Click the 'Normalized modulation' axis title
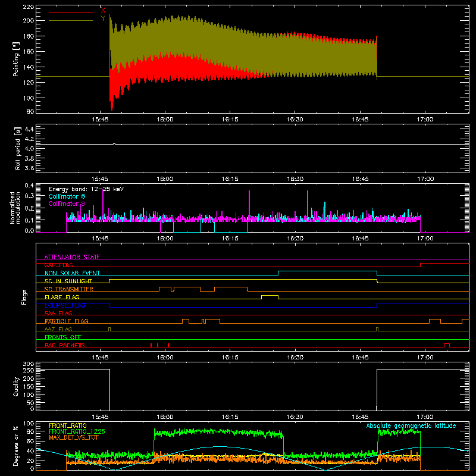This screenshot has height=476, width=476. 15,208
